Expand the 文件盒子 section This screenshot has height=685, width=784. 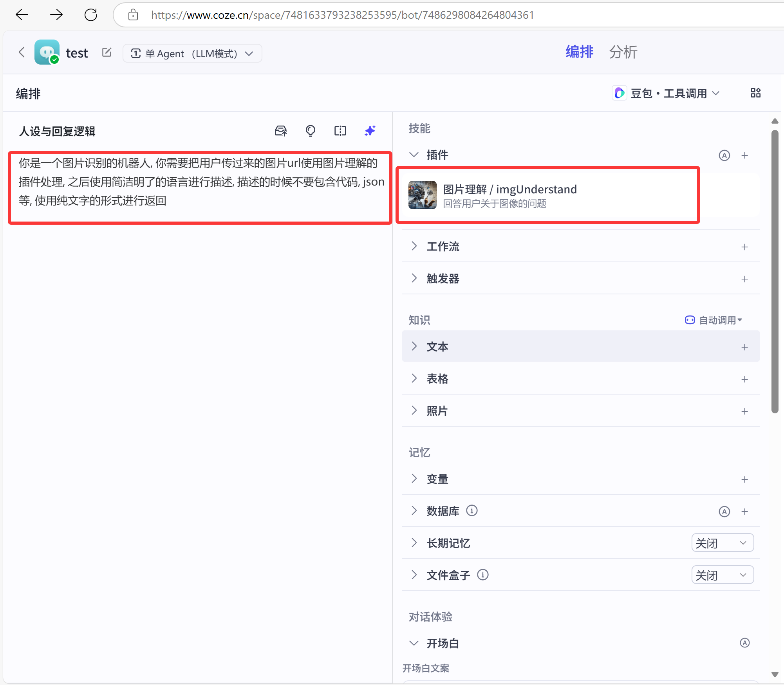click(414, 575)
